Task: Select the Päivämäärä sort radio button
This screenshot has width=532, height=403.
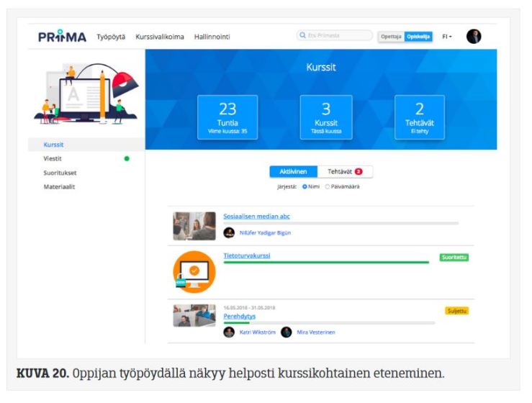Action: tap(328, 186)
